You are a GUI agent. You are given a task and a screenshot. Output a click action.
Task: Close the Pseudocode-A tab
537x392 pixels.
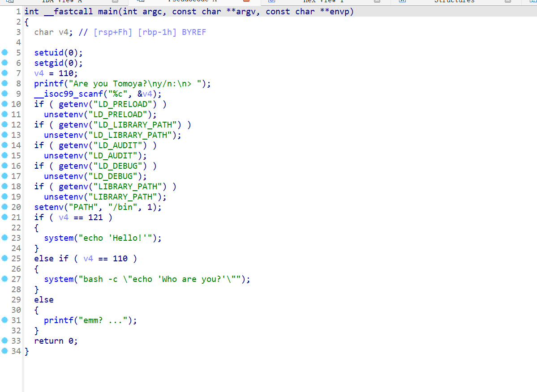(245, 1)
